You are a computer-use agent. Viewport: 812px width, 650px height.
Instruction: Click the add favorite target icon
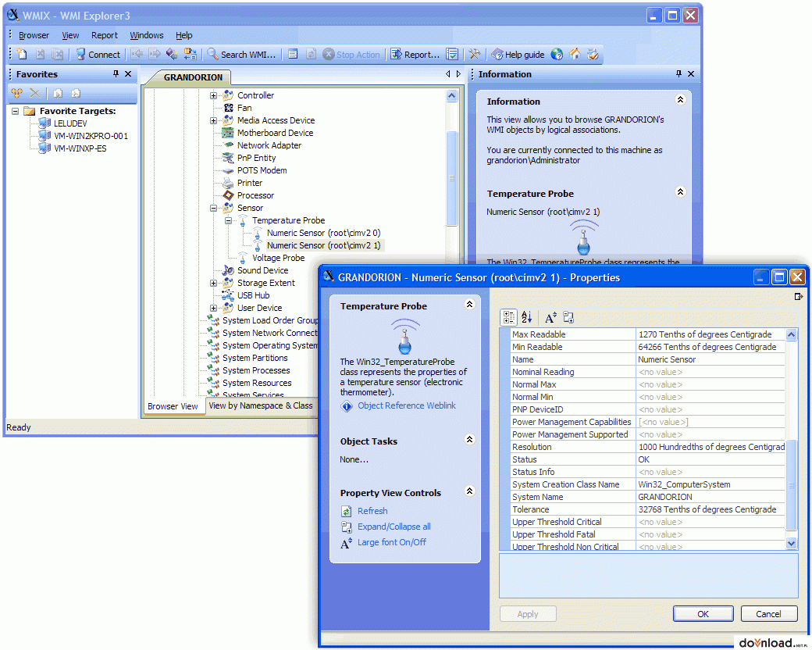pos(17,93)
